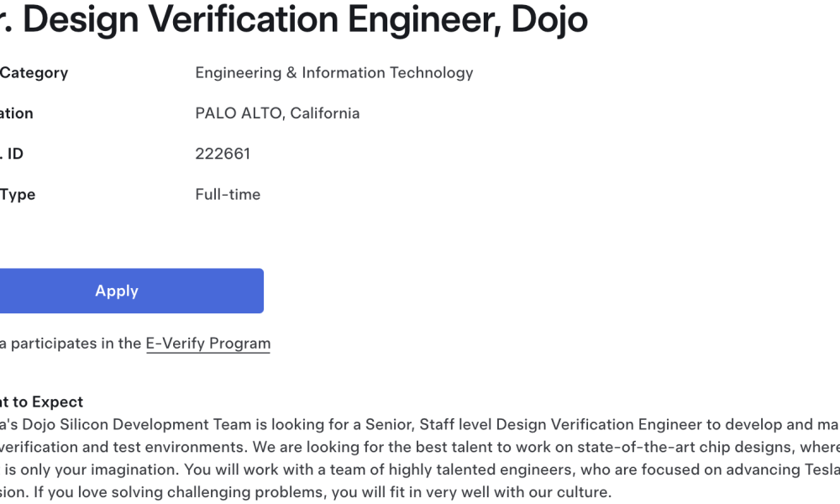
Task: Click the Type field label
Action: pos(18,194)
